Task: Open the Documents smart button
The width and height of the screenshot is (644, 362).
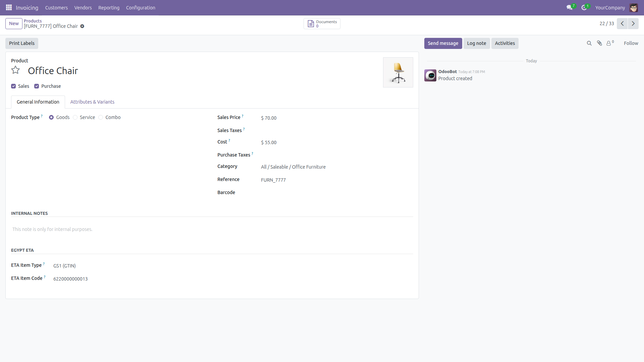Action: [322, 23]
